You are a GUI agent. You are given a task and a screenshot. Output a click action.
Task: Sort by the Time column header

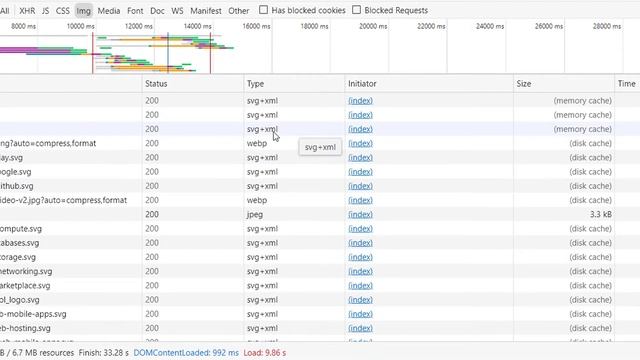(x=627, y=84)
